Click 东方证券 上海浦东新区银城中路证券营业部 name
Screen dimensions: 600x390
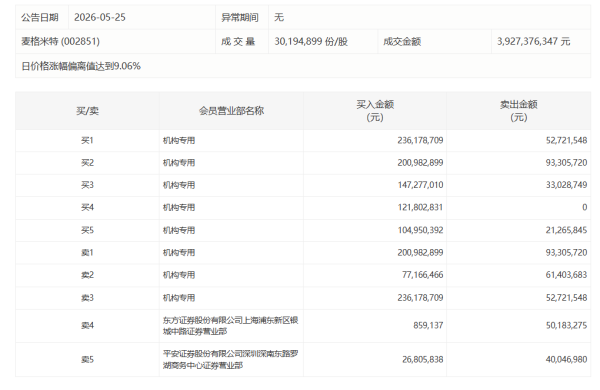coord(231,325)
